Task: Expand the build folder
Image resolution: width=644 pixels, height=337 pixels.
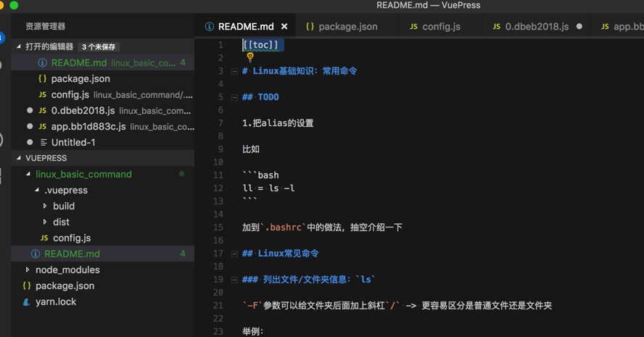Action: [45, 206]
